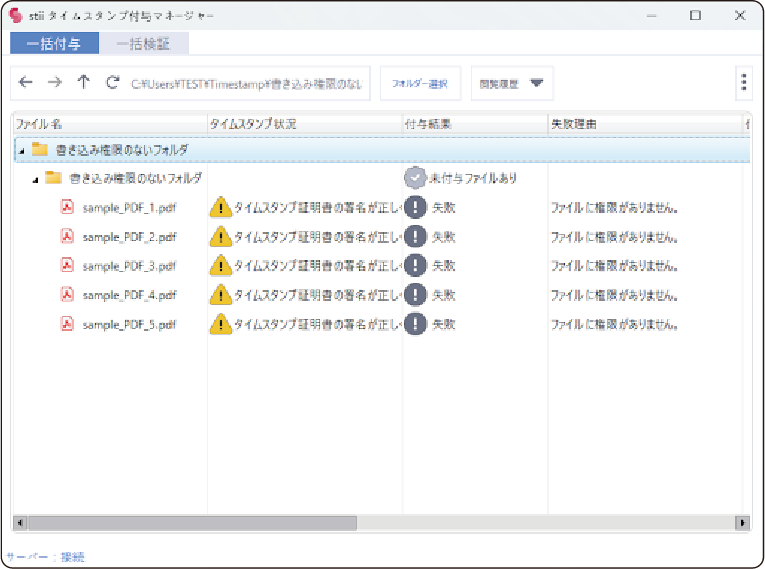Open the three-dot more options menu
This screenshot has height=569, width=765.
tap(743, 84)
